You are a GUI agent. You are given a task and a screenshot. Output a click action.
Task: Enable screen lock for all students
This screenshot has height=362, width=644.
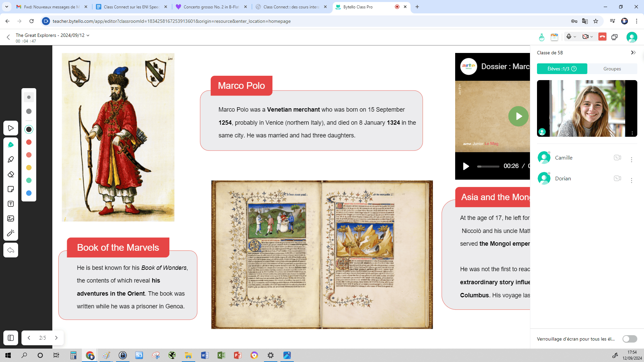(x=630, y=339)
